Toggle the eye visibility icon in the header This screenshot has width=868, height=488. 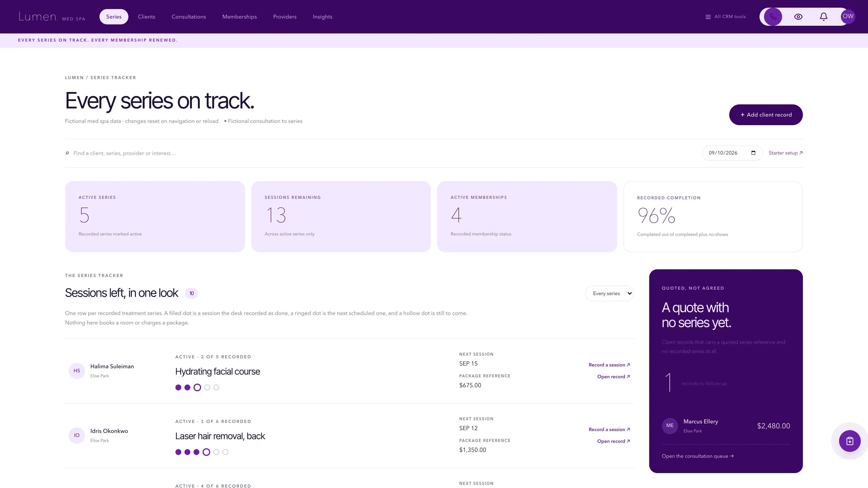pos(798,16)
